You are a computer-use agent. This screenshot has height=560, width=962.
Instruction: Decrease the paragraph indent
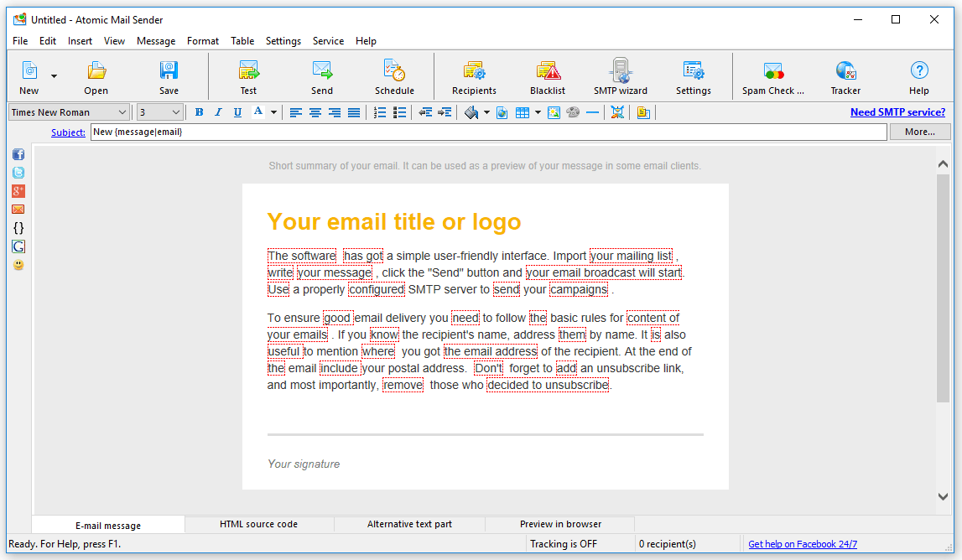click(425, 112)
